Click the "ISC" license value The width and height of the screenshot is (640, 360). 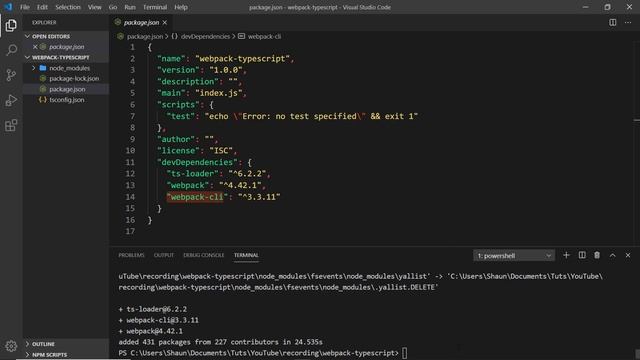[221, 151]
